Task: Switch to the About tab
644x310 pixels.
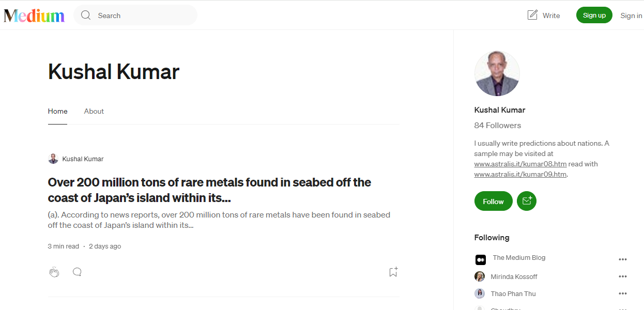Action: (x=94, y=111)
